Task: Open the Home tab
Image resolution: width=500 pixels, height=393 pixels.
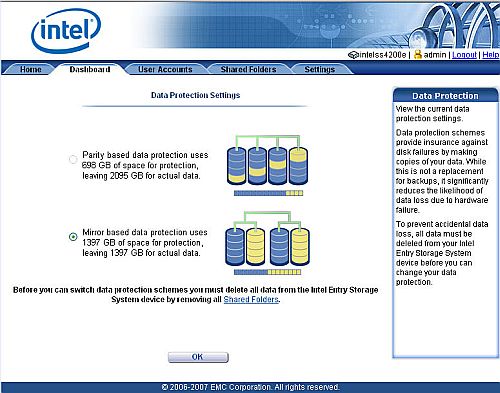Action: [x=31, y=69]
